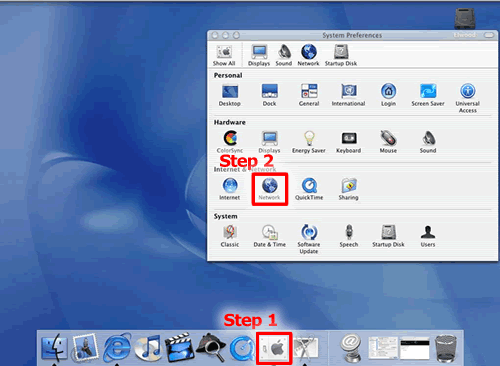Click Show All in the toolbar
The image size is (500, 366).
click(x=224, y=56)
